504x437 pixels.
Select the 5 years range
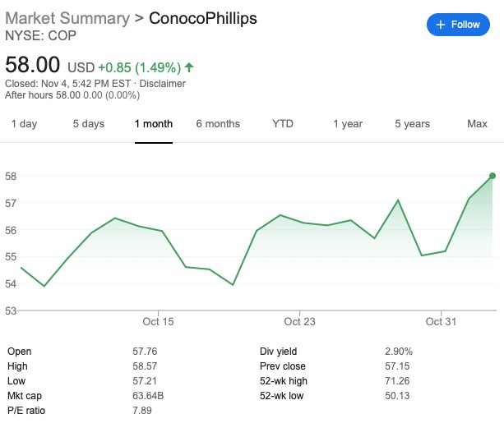(x=412, y=124)
